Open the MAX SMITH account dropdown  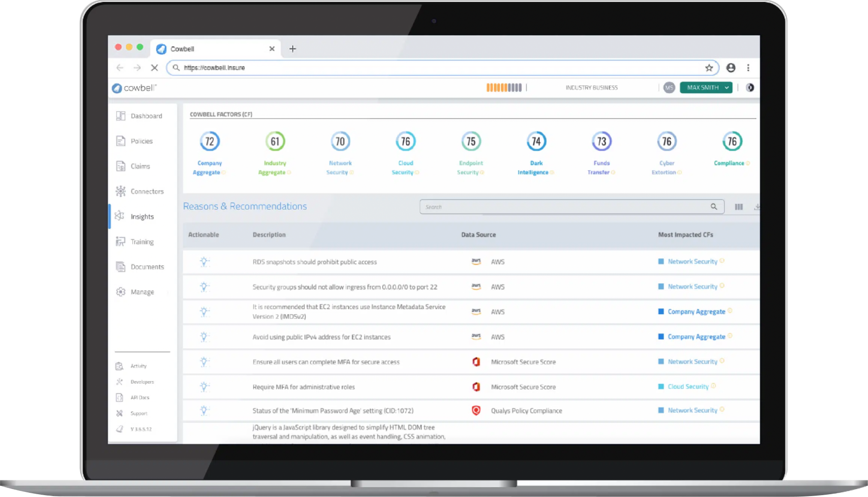coord(706,88)
